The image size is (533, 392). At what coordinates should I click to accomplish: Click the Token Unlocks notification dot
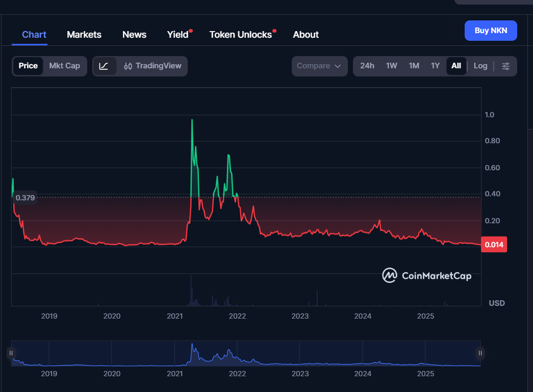pos(275,30)
